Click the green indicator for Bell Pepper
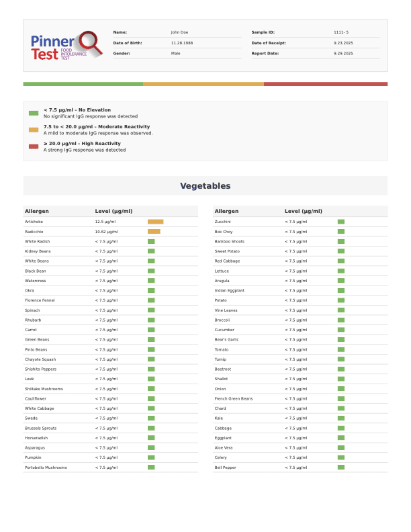The image size is (411, 532). point(341,467)
